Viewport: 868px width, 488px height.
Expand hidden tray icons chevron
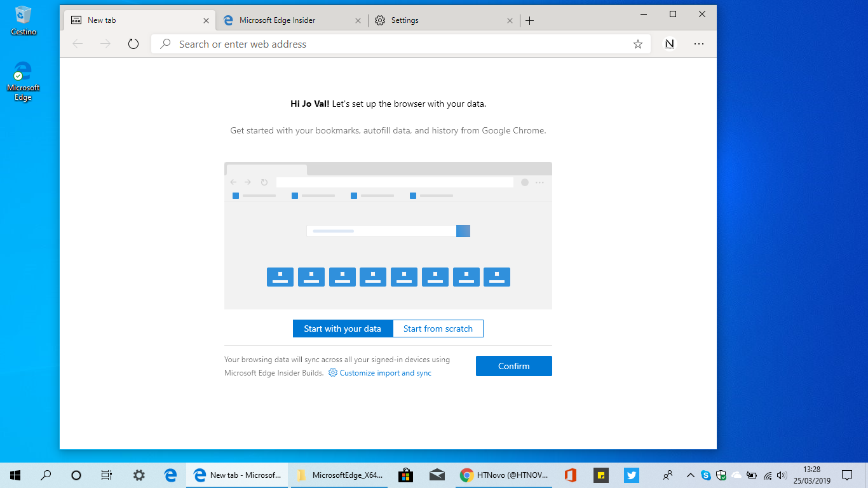(x=691, y=475)
